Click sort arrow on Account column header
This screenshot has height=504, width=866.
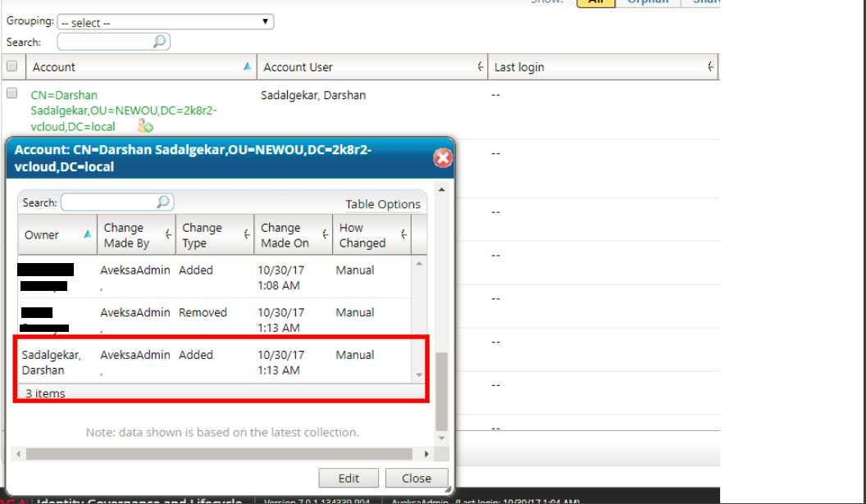[x=247, y=67]
